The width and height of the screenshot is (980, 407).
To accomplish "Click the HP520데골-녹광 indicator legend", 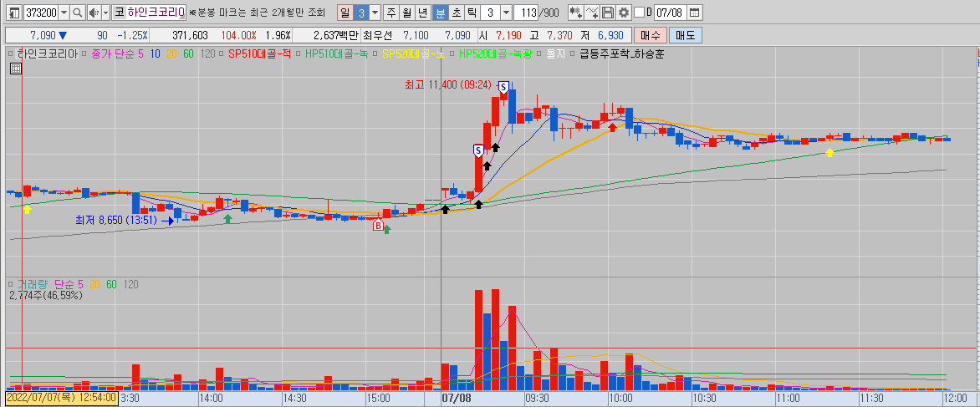I will [x=496, y=54].
